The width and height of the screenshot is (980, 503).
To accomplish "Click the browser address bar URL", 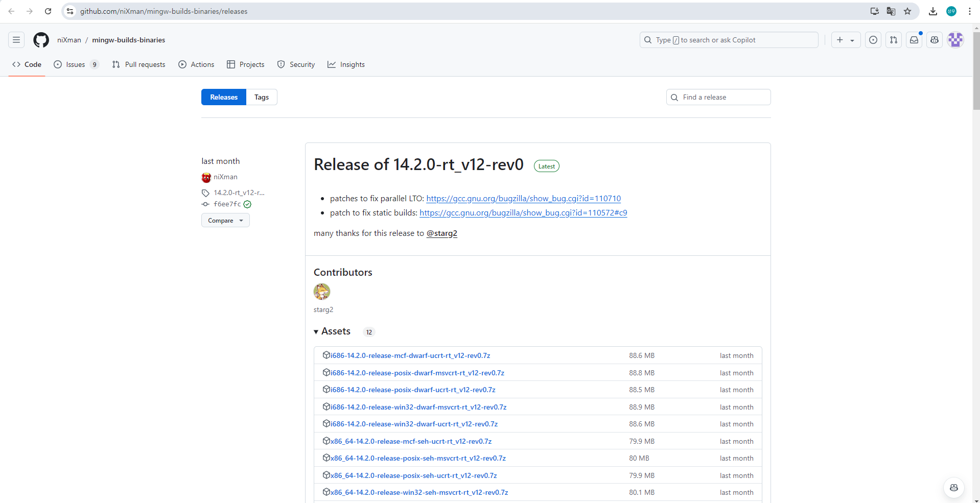I will [x=164, y=11].
